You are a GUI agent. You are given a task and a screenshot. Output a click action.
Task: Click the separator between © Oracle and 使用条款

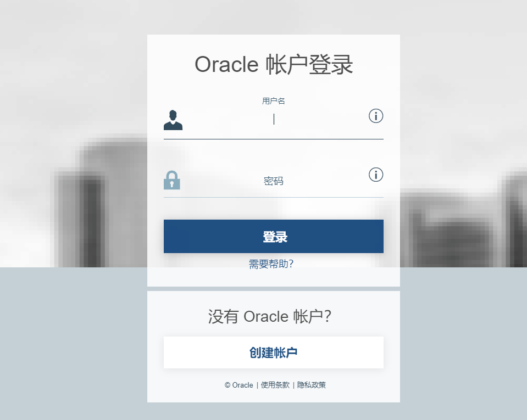(257, 385)
